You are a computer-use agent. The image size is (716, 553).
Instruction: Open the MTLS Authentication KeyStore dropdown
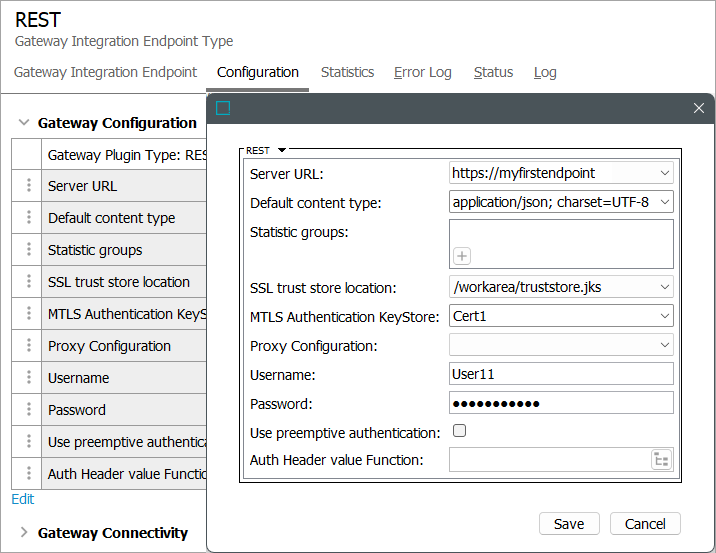click(x=665, y=317)
